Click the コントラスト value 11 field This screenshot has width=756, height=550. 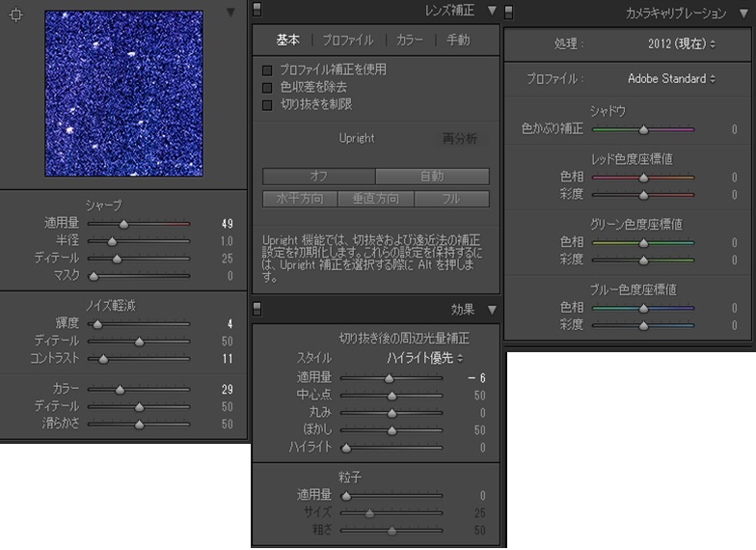coord(228,359)
